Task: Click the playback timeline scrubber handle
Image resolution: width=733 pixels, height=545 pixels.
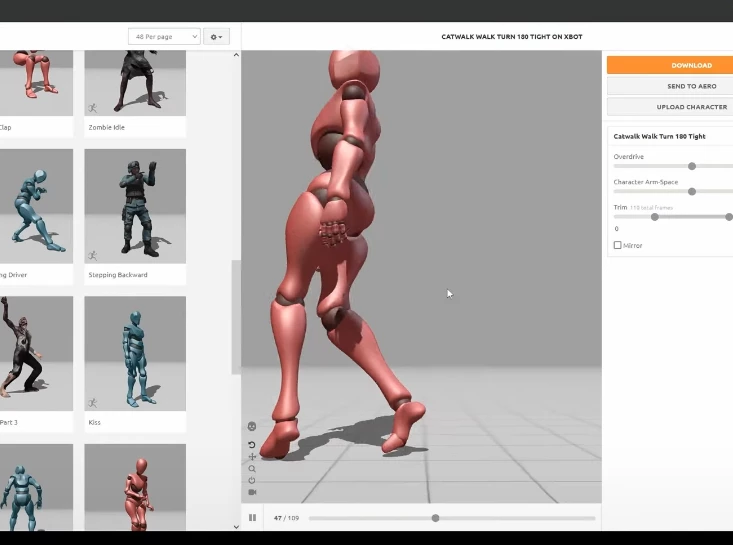Action: (435, 518)
